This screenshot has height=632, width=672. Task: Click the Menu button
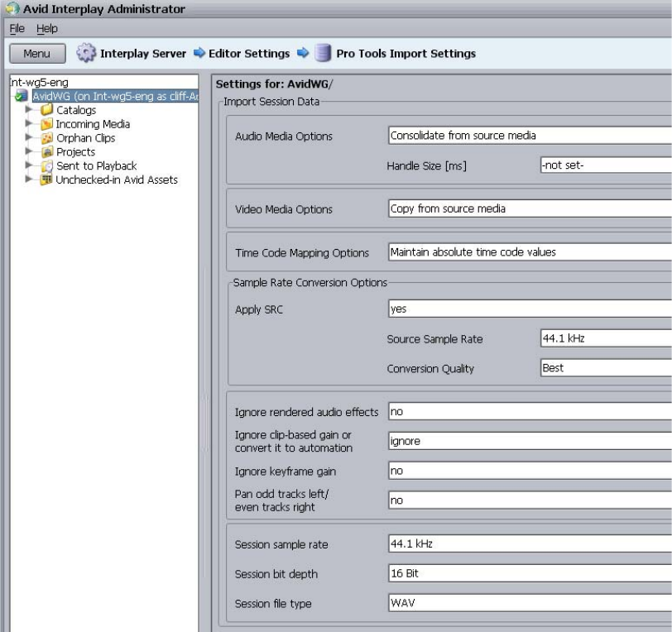(38, 54)
